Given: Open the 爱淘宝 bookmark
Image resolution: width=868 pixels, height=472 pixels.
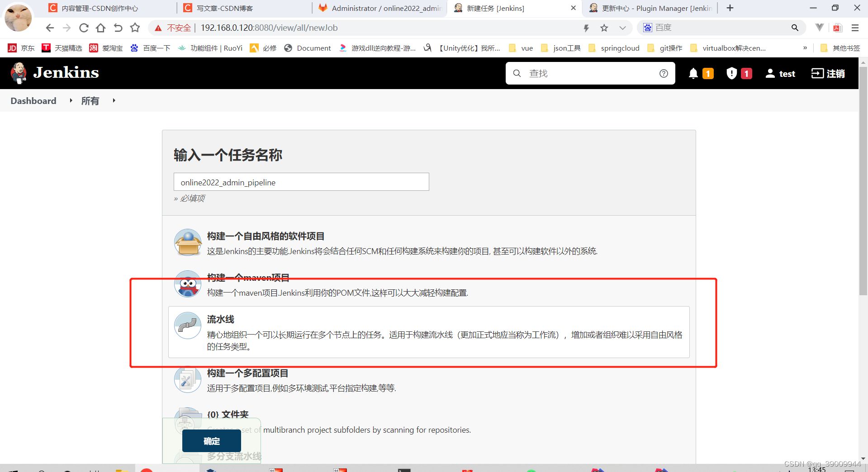Looking at the screenshot, I should [106, 48].
